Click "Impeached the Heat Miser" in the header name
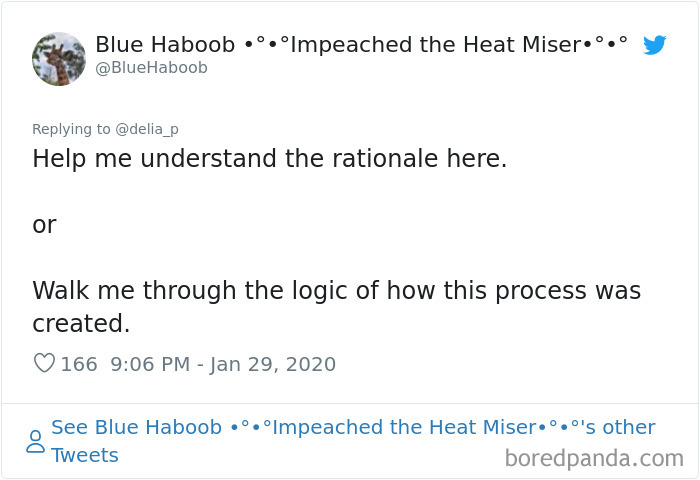Screen dimensions: 700x480 (x=432, y=44)
